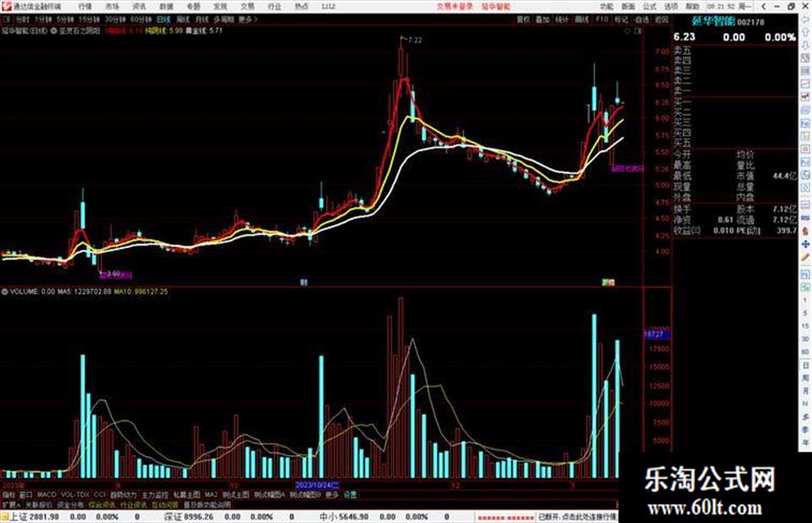Image resolution: width=812 pixels, height=523 pixels.
Task: Select the MA2 indicator tab
Action: click(x=211, y=495)
